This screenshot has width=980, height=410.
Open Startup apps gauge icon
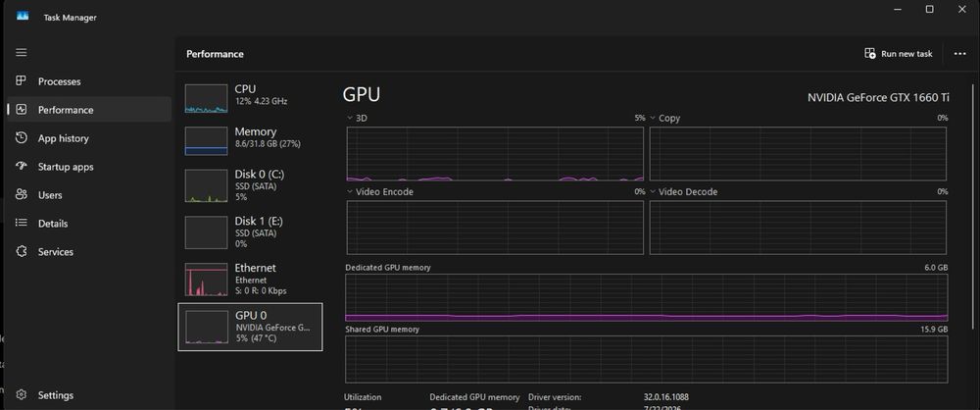[x=22, y=167]
